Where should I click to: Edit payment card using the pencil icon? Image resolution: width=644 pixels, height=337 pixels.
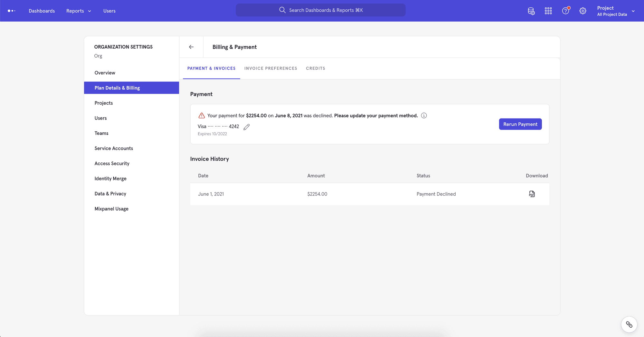point(246,127)
